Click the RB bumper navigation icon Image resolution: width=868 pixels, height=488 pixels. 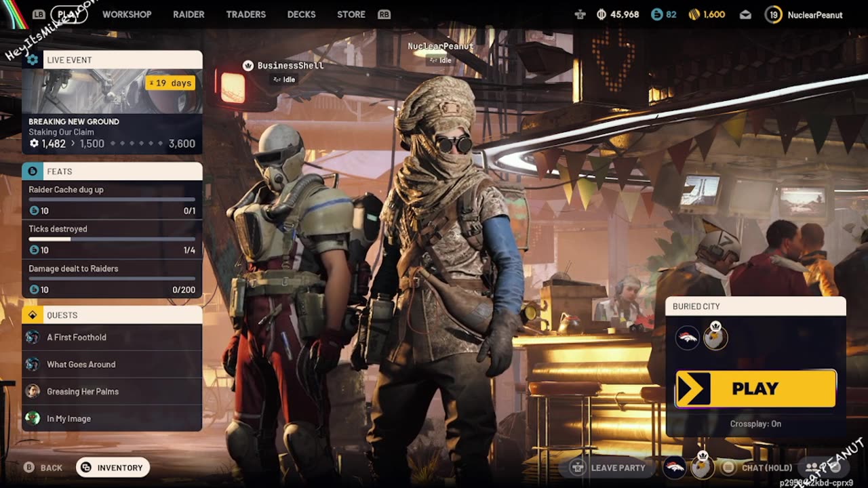[384, 14]
